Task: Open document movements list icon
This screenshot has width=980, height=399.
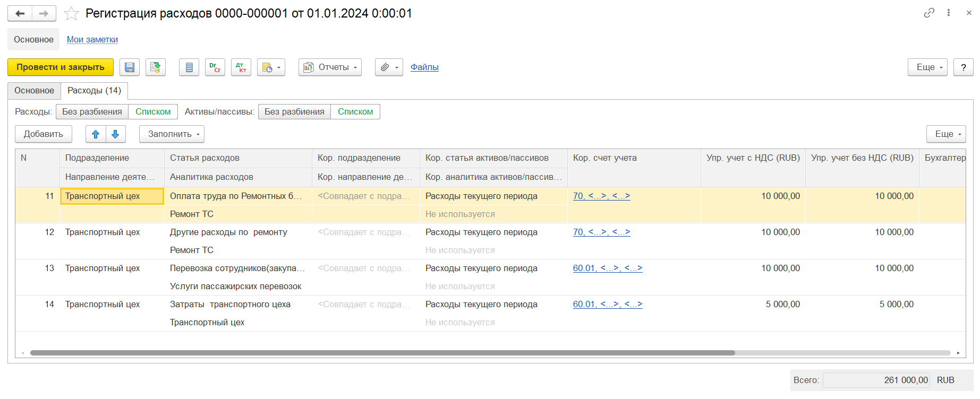Action: point(189,67)
